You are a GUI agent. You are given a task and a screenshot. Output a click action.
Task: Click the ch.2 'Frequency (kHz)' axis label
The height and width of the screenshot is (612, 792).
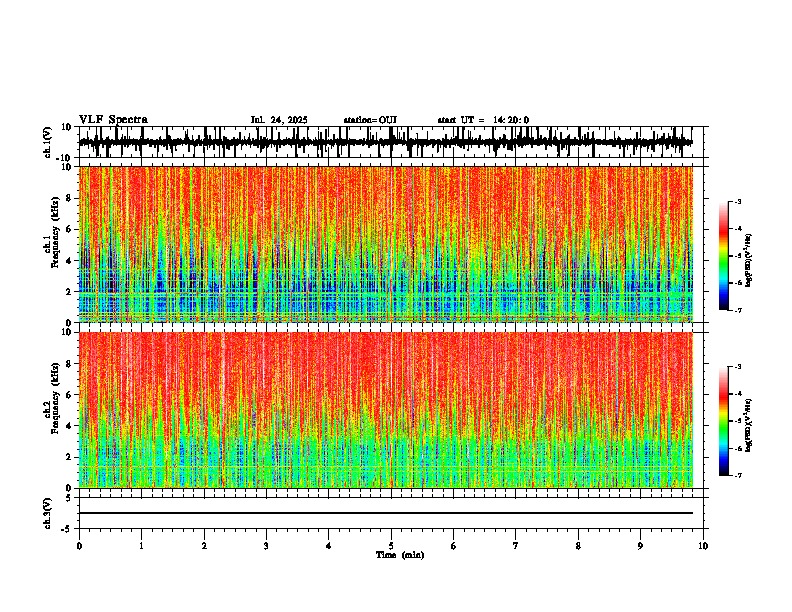(56, 398)
